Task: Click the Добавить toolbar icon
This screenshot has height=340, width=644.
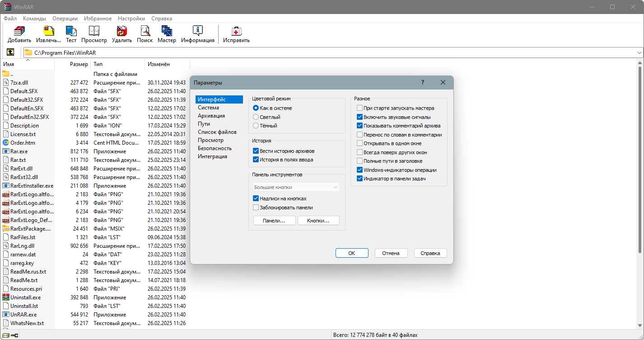Action: pyautogui.click(x=19, y=31)
